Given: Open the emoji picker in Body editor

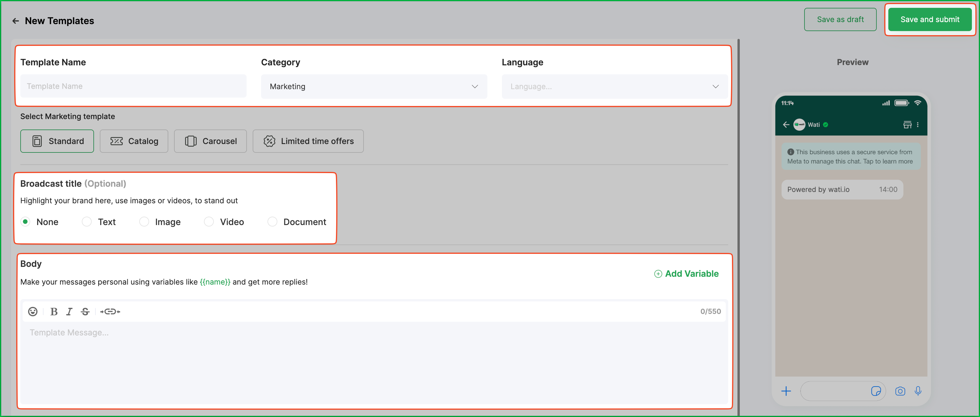Looking at the screenshot, I should pos(33,312).
